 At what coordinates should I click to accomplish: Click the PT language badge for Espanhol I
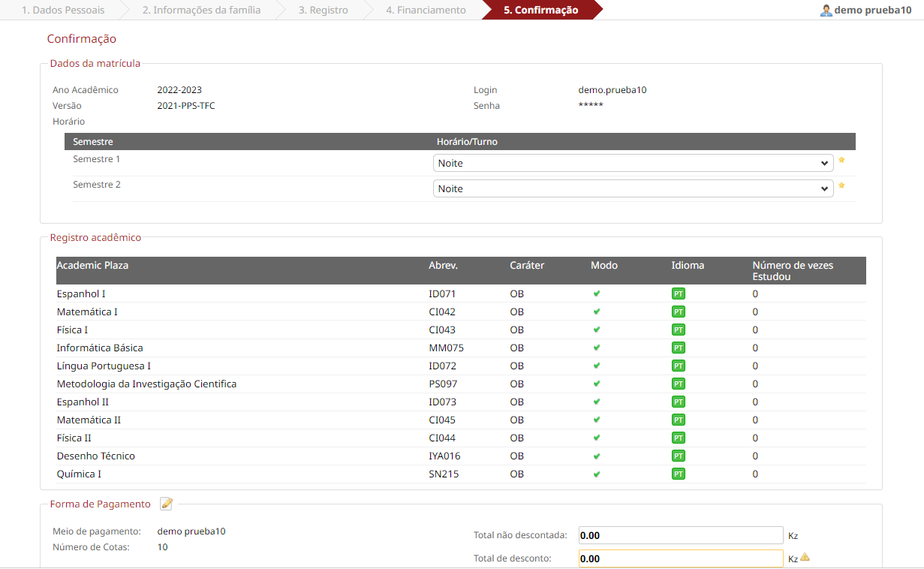[678, 294]
